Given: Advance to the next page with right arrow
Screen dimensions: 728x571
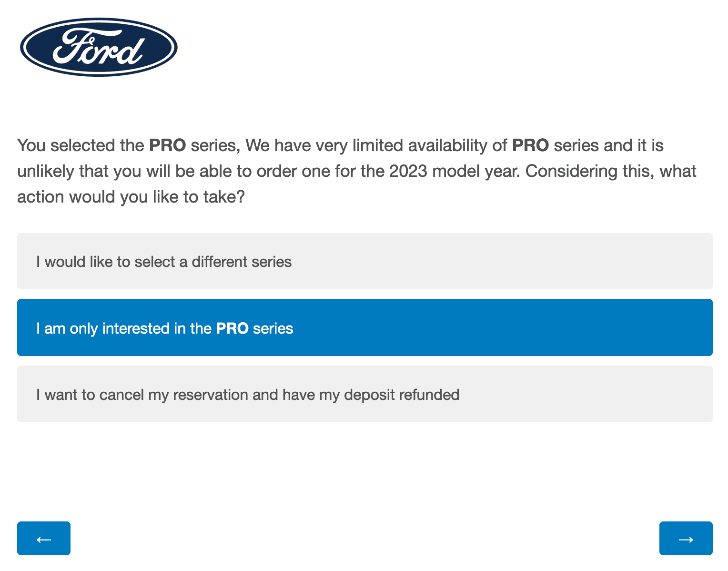Looking at the screenshot, I should point(686,539).
